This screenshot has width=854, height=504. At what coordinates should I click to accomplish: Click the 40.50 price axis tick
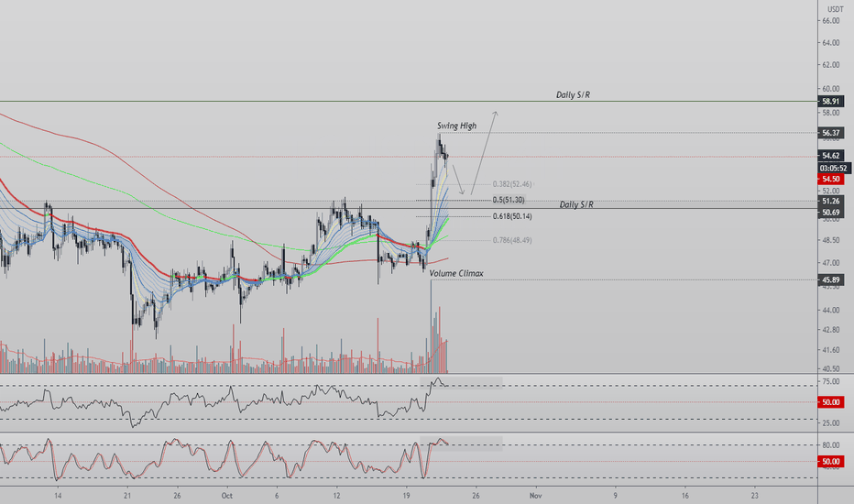(x=830, y=369)
